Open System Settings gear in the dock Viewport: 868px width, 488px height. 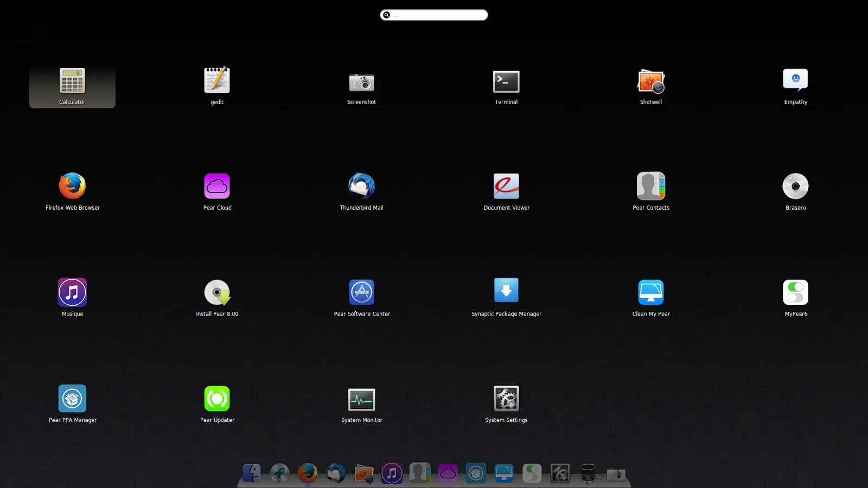(x=560, y=473)
